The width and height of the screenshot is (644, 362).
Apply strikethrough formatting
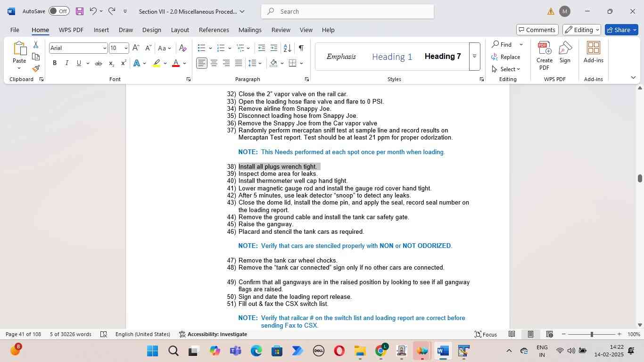[98, 63]
